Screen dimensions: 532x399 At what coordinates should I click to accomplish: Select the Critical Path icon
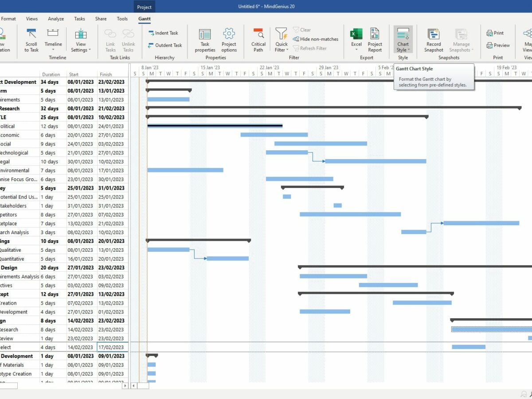click(258, 35)
